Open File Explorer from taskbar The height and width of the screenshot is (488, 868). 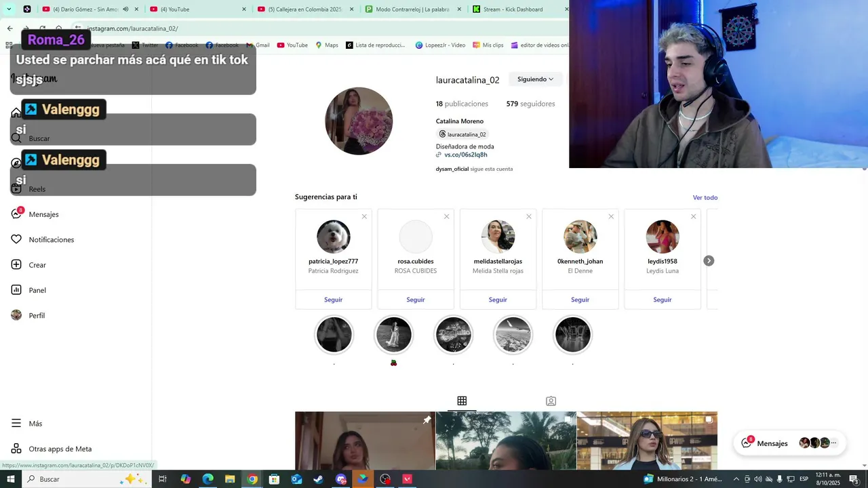230,479
